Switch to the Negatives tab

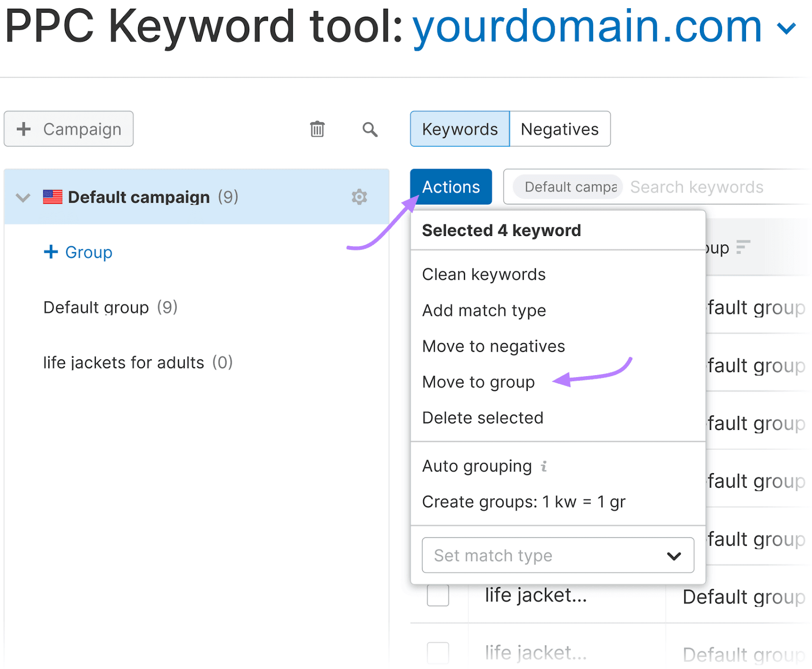pyautogui.click(x=559, y=129)
